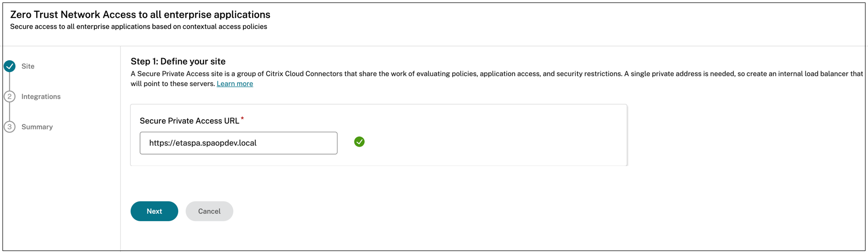The height and width of the screenshot is (252, 868).
Task: Click the completed Site step checkmark icon
Action: coord(9,66)
